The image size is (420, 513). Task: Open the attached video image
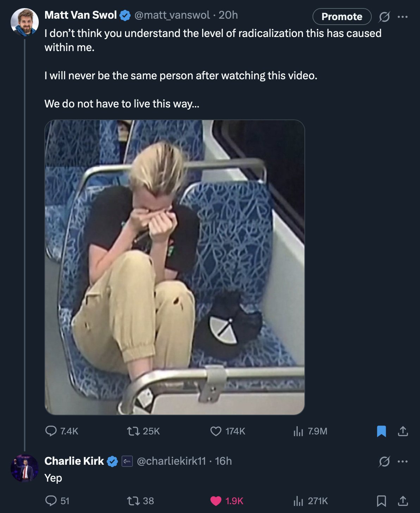pyautogui.click(x=175, y=267)
